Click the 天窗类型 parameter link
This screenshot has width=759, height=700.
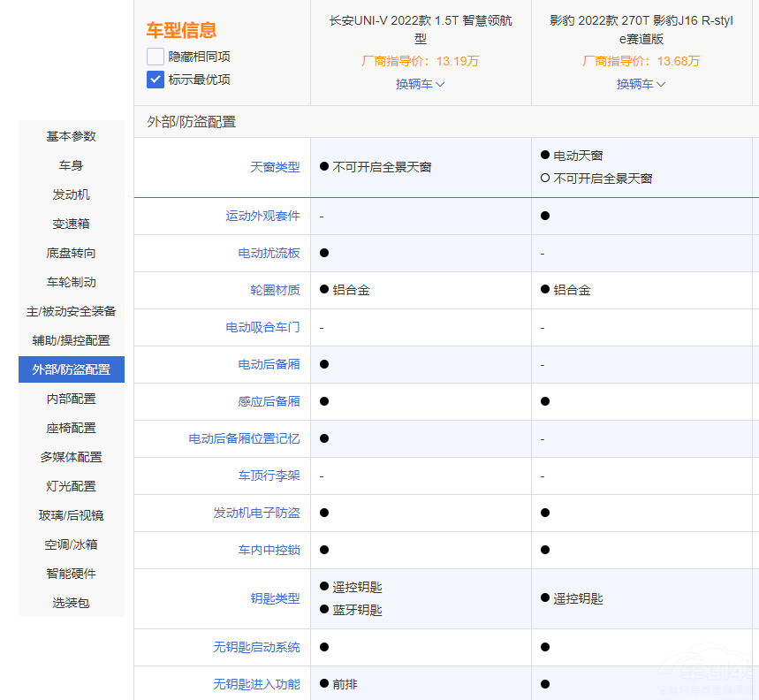click(x=275, y=166)
